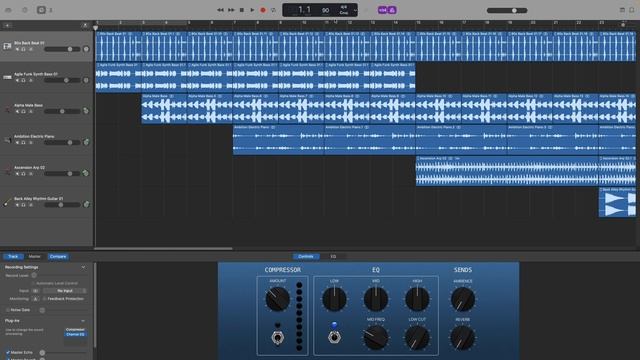The width and height of the screenshot is (640, 360).
Task: Click Ascension Arp 02 pan knob
Action: pyautogui.click(x=86, y=173)
